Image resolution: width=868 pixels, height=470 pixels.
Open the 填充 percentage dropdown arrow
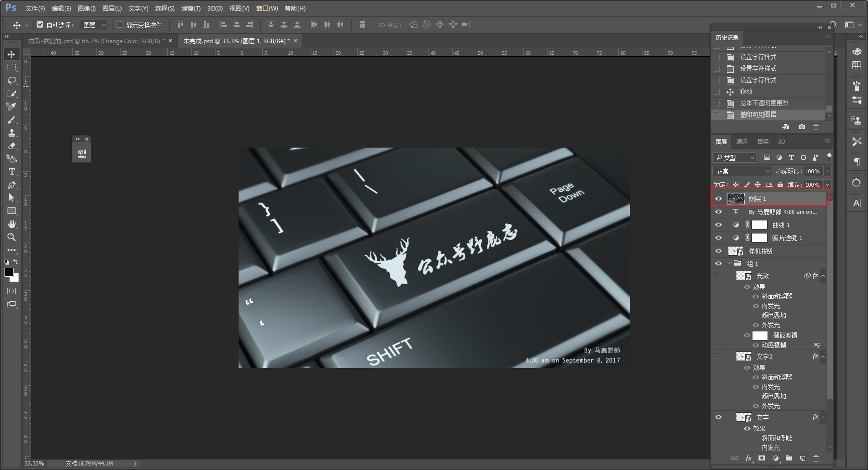click(x=827, y=185)
